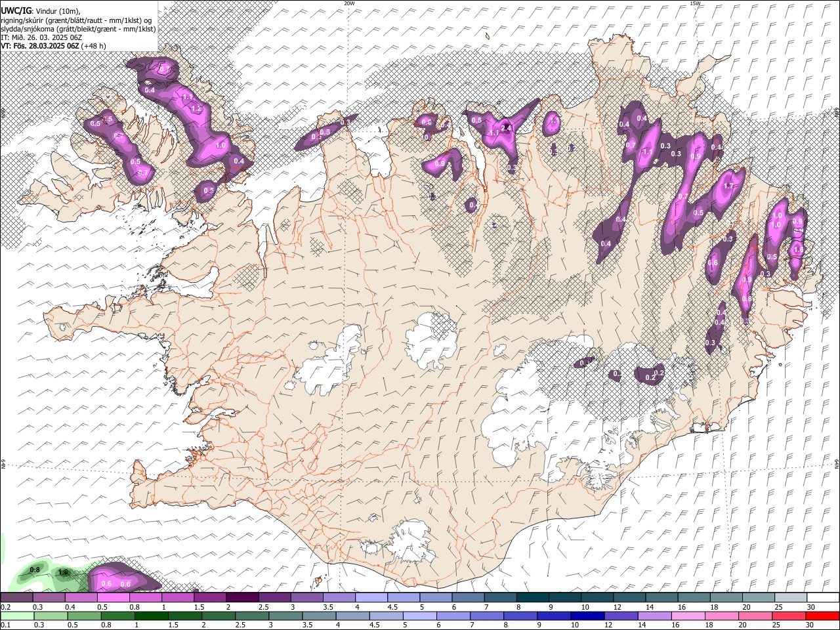Click the 2.4 snowfall value on the map
The height and width of the screenshot is (630, 840).
click(506, 128)
